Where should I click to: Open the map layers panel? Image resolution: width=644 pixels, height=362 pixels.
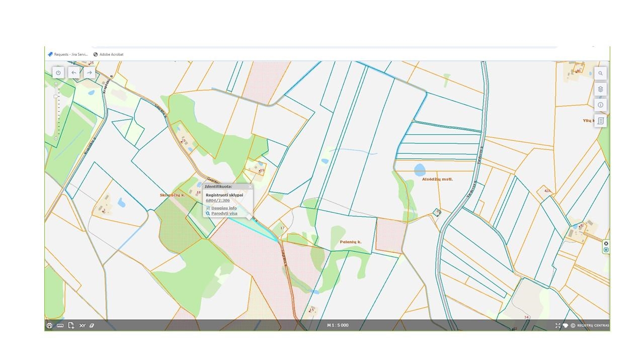click(x=600, y=89)
